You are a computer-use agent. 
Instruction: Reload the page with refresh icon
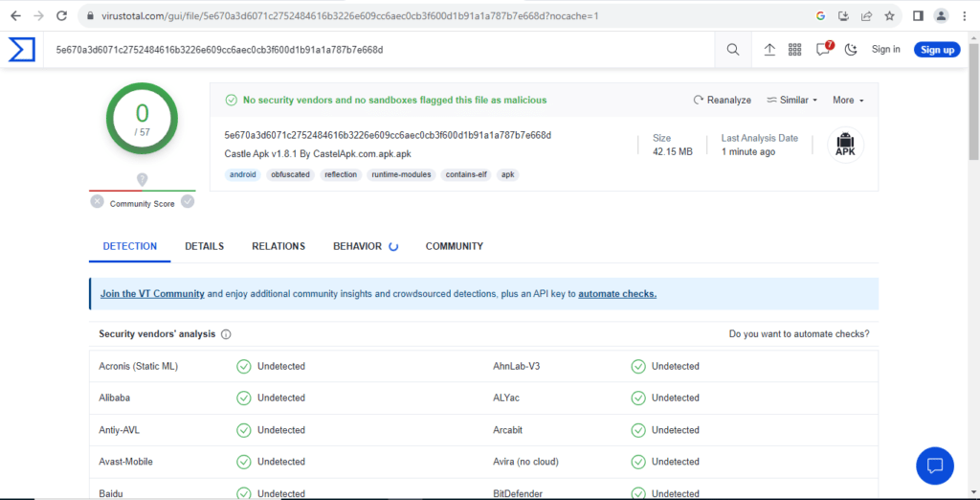tap(61, 16)
